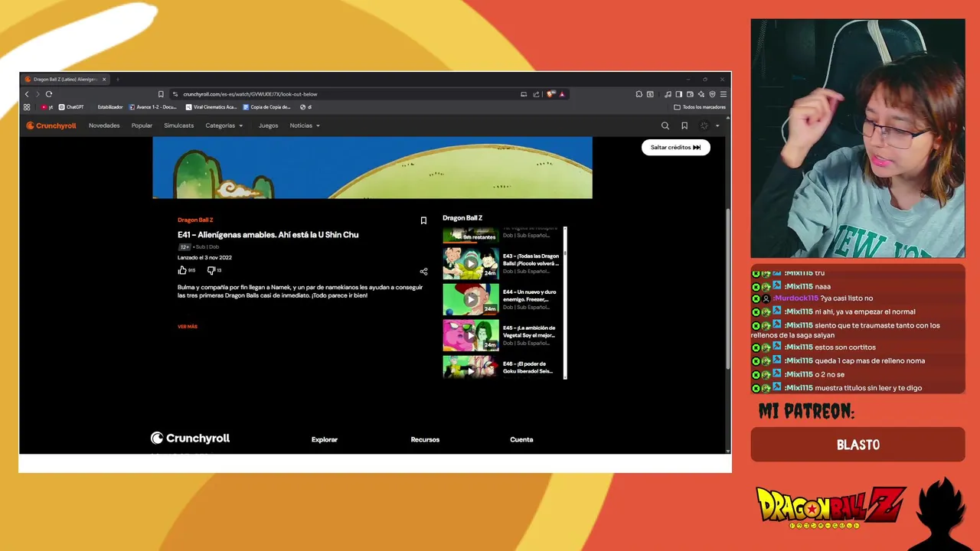Open the ChatGPT bookmark
Viewport: 980px width, 551px height.
[x=71, y=107]
